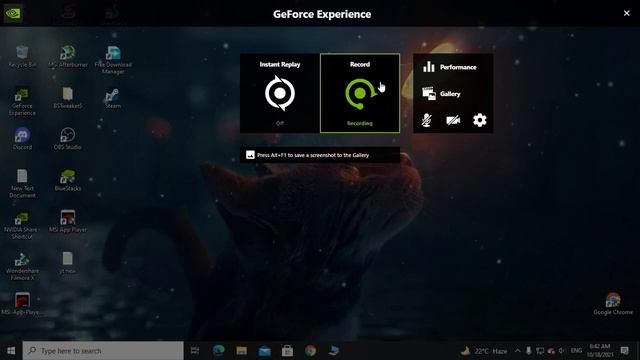Open the notification center icon
This screenshot has width=640, height=360.
pos(624,351)
